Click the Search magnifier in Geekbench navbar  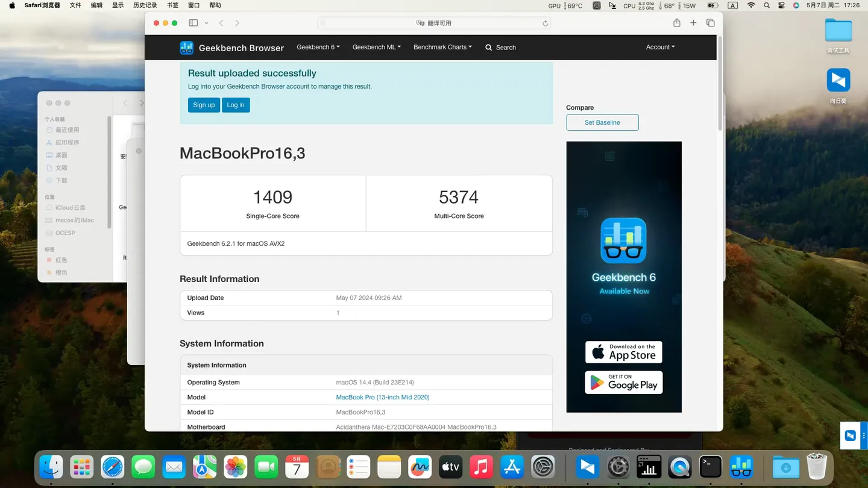tap(489, 48)
